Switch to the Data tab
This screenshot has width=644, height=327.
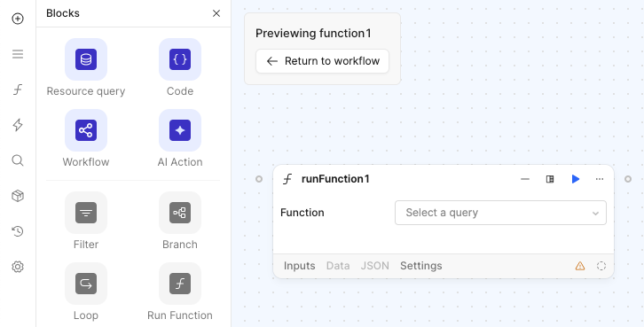(x=338, y=266)
